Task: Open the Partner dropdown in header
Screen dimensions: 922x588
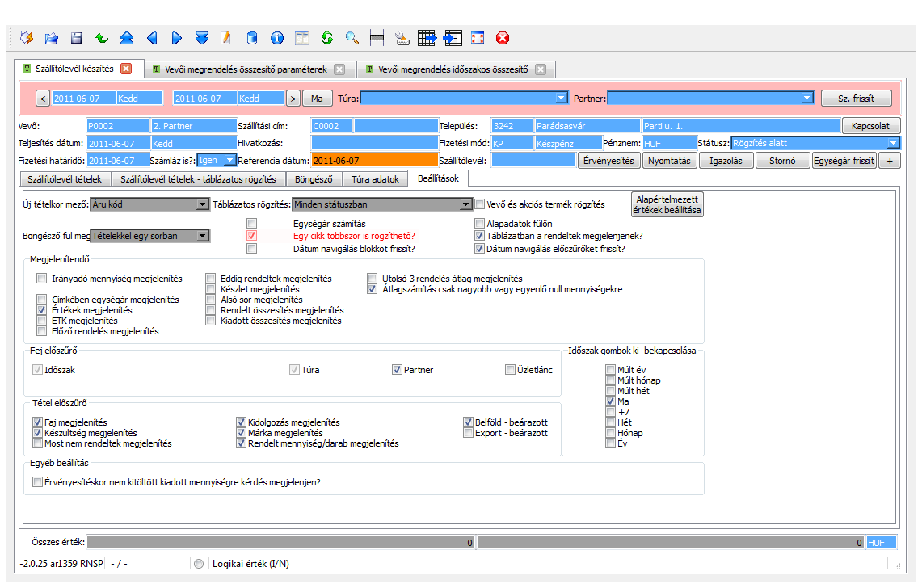Action: [x=806, y=99]
